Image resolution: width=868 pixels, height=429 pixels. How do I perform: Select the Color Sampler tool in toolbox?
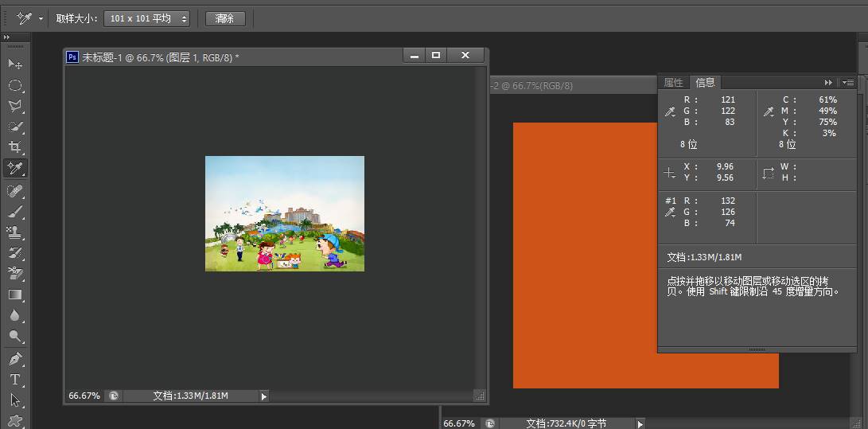click(15, 168)
